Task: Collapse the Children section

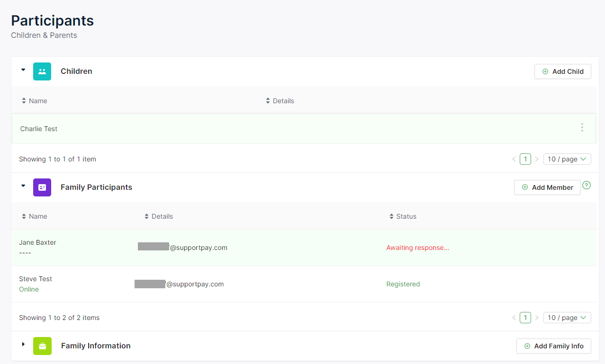Action: (x=23, y=70)
